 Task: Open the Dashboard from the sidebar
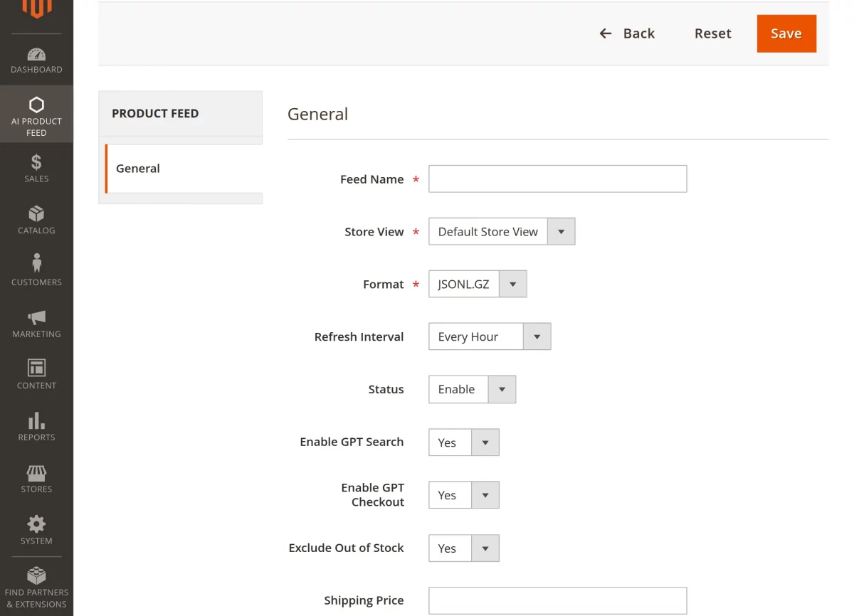(36, 60)
